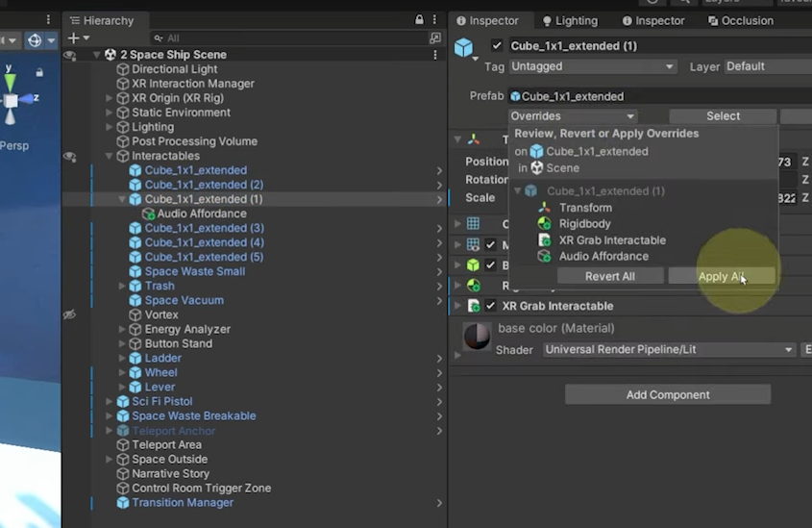Collapse the Interactables group
This screenshot has height=528, width=812.
click(110, 156)
